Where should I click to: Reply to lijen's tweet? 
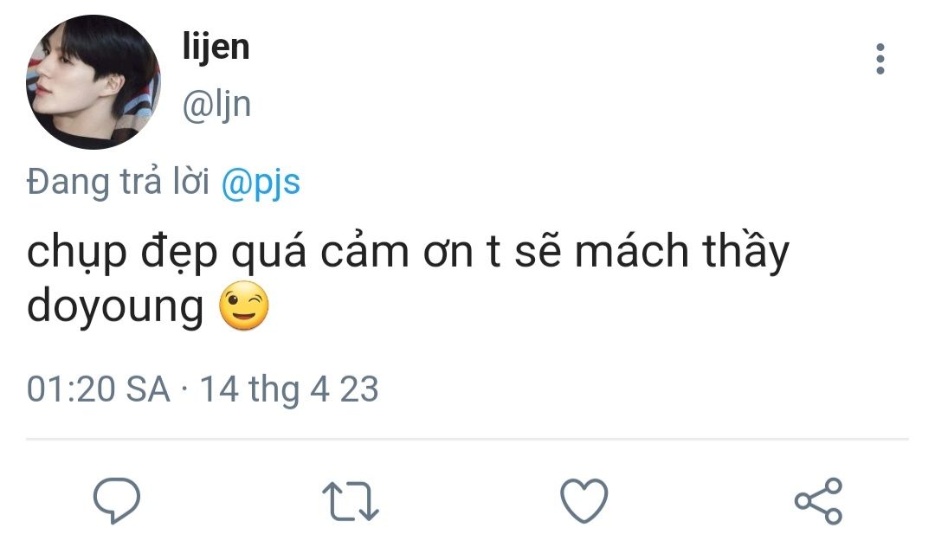click(x=116, y=500)
